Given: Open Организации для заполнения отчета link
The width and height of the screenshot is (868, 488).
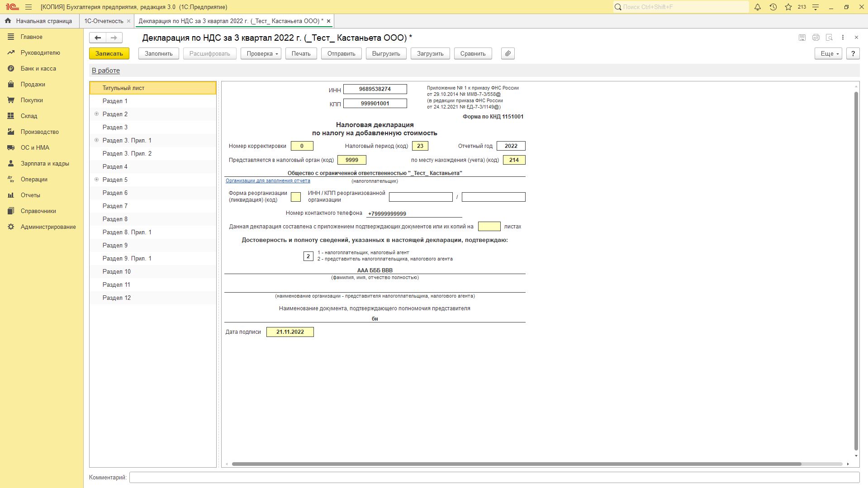Looking at the screenshot, I should pyautogui.click(x=268, y=180).
